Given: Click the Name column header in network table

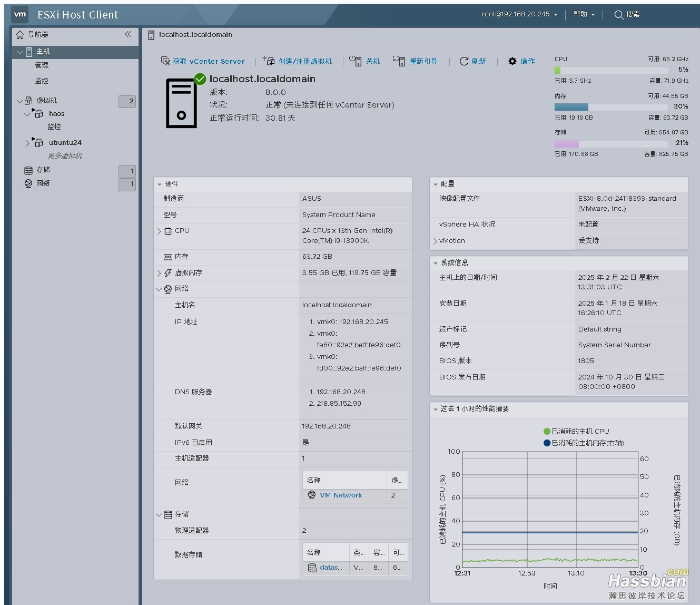Looking at the screenshot, I should (344, 480).
